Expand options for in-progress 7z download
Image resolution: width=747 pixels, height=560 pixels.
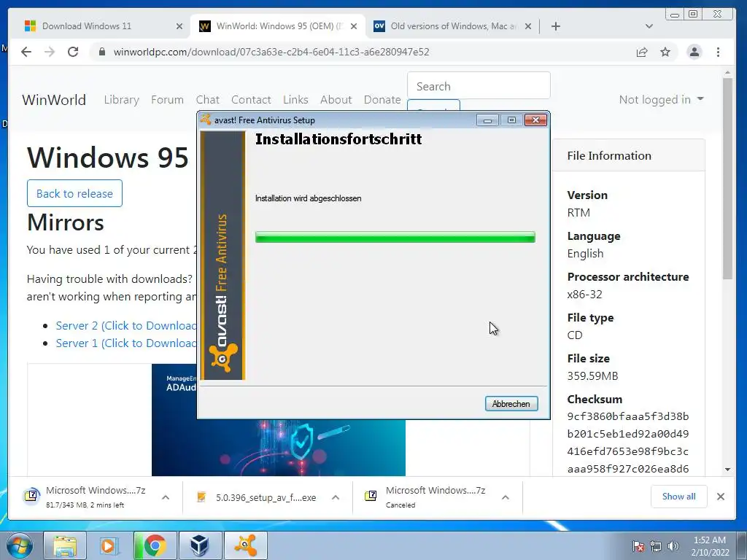[166, 497]
